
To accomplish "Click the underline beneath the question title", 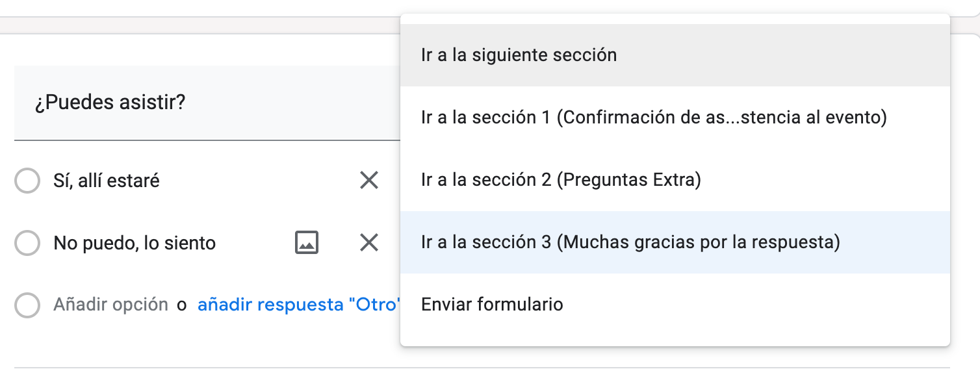I will (x=195, y=139).
